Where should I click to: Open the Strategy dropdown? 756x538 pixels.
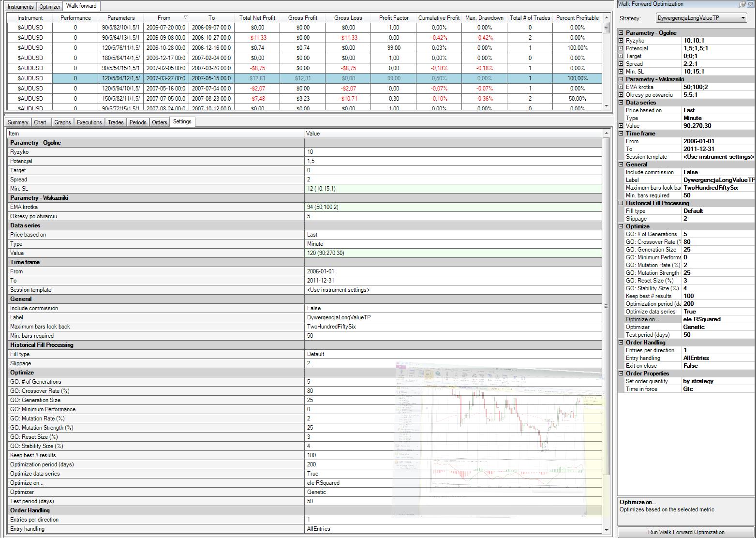click(701, 18)
